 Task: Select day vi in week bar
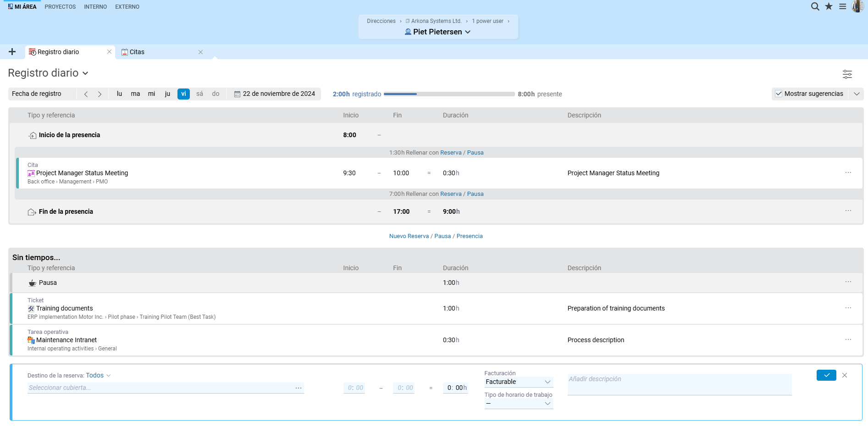coord(183,94)
